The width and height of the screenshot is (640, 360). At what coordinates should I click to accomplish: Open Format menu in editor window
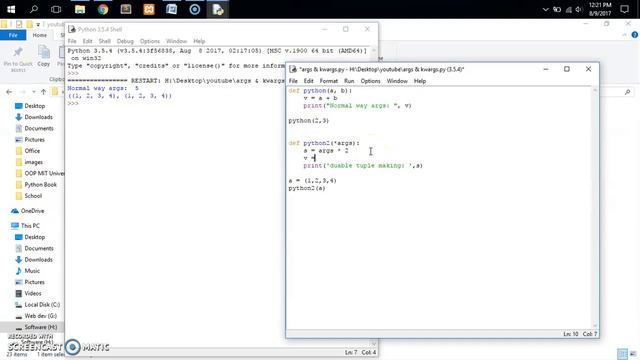[x=329, y=81]
